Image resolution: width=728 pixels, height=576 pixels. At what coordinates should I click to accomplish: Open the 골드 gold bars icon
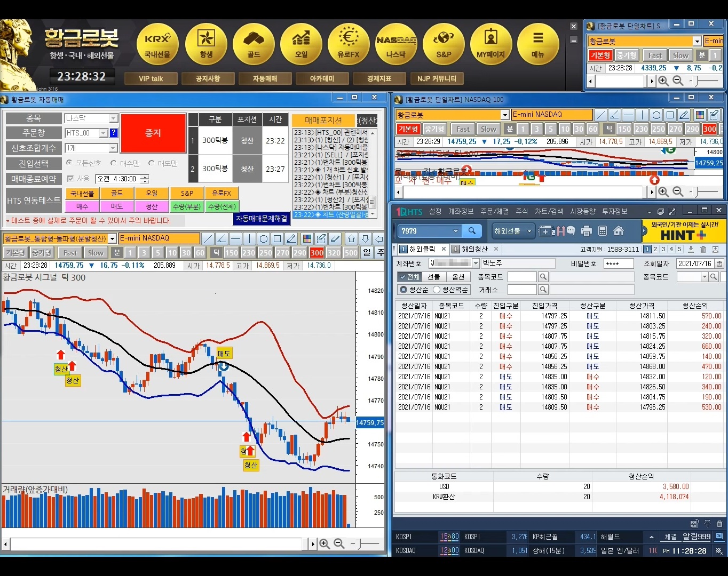point(254,44)
